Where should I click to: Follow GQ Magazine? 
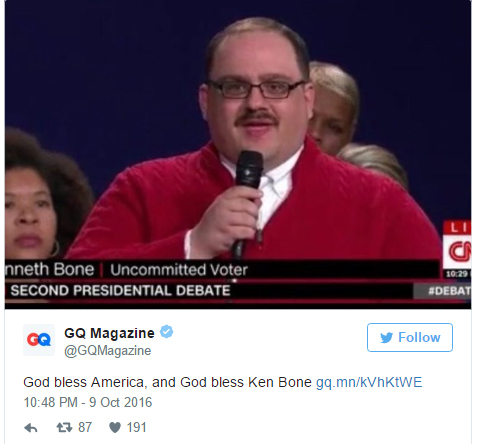(x=410, y=337)
